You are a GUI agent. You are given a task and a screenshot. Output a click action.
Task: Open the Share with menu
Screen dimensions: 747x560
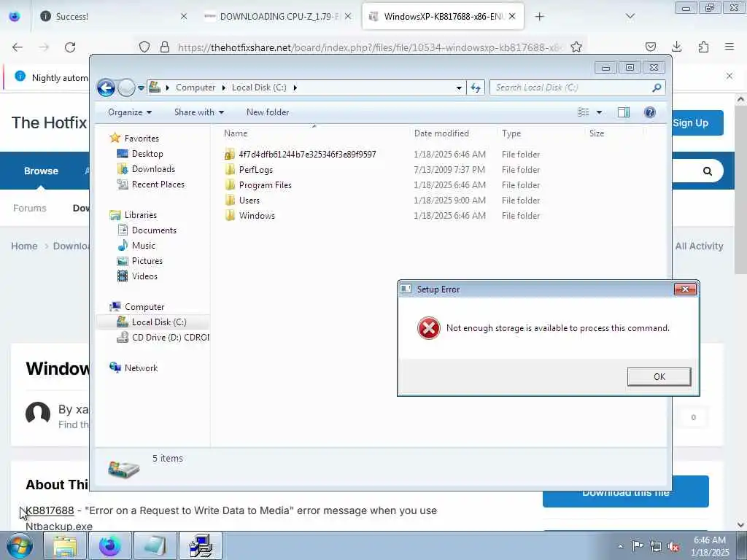(199, 112)
